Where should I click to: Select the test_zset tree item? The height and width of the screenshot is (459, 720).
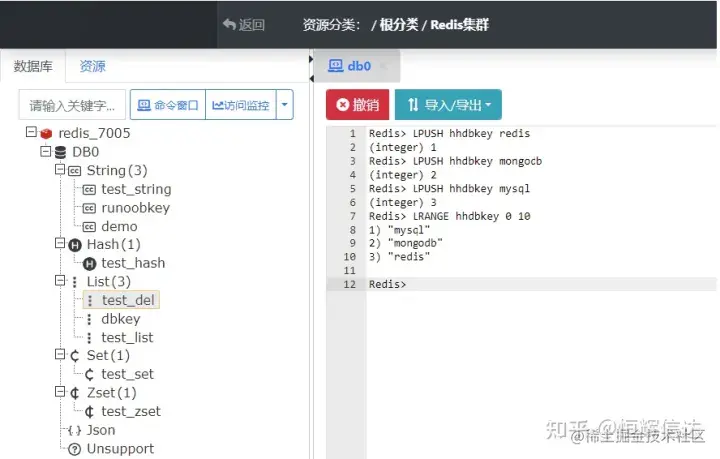(x=131, y=411)
